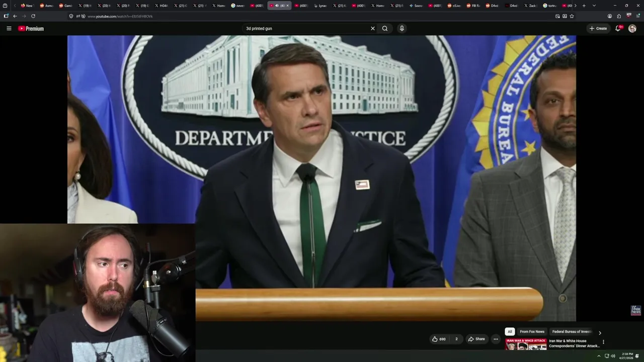
Task: Open the YouTube guide hamburger menu
Action: [x=9, y=29]
